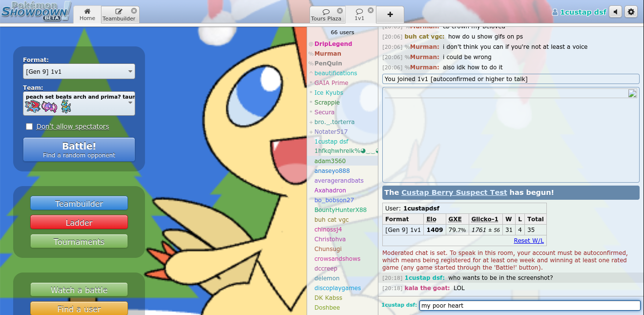The height and width of the screenshot is (315, 644).
Task: Close the 1v1 room tab
Action: [x=371, y=10]
